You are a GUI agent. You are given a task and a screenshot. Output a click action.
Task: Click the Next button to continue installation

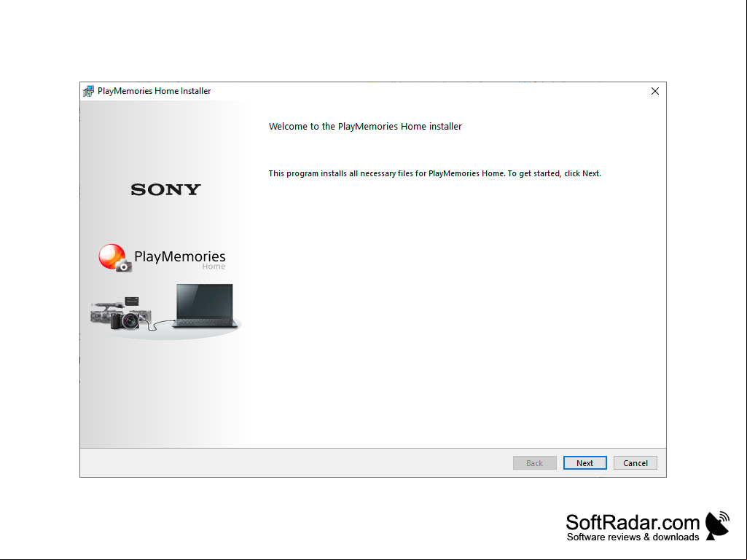click(x=584, y=463)
